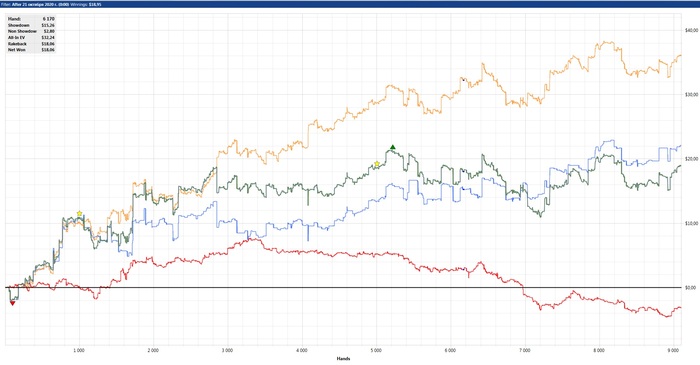Click the 3 000 x-axis label
700x365 pixels.
pos(227,351)
